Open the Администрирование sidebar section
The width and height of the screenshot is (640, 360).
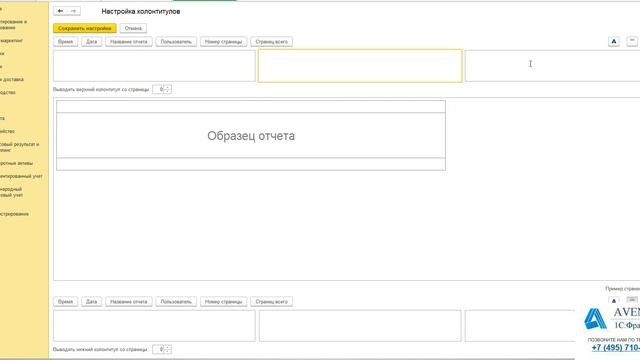(14, 214)
